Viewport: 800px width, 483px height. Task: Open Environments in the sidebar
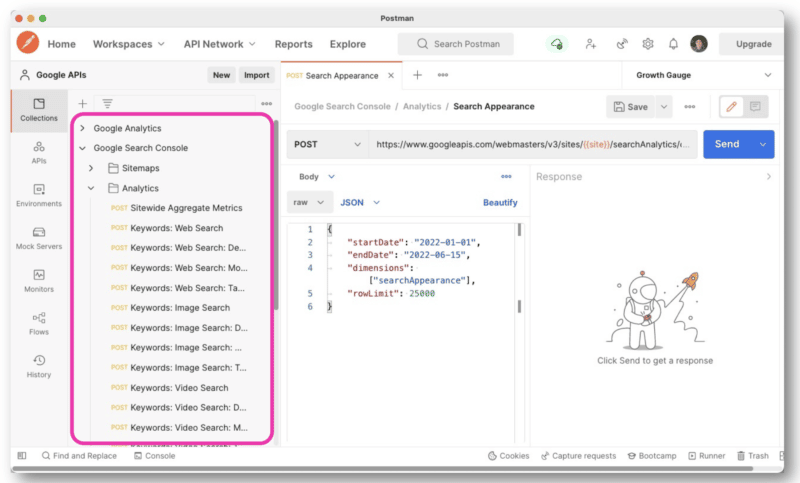[x=39, y=194]
